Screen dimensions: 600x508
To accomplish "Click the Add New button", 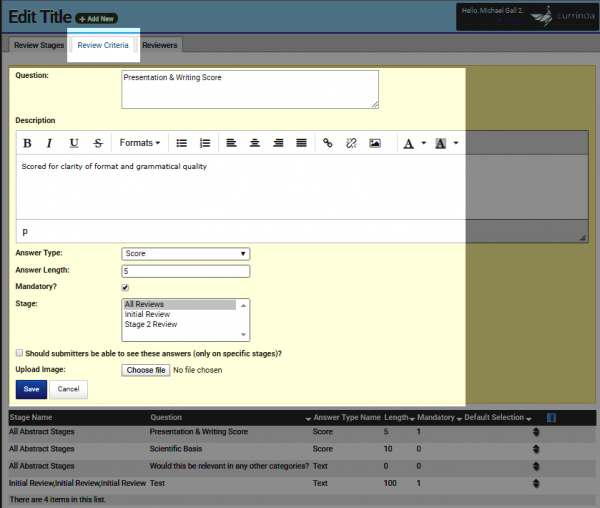I will (x=96, y=18).
